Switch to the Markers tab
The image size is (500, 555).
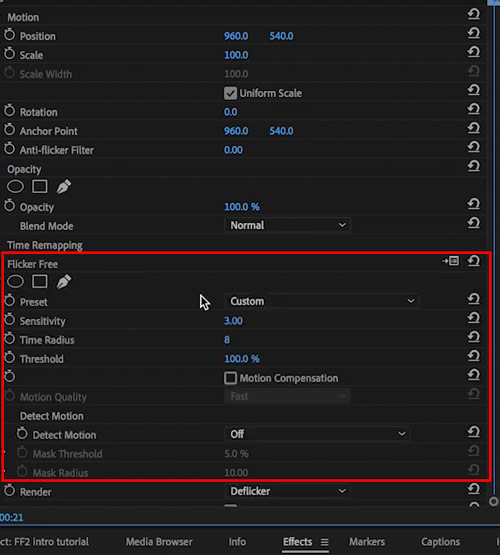pyautogui.click(x=367, y=542)
